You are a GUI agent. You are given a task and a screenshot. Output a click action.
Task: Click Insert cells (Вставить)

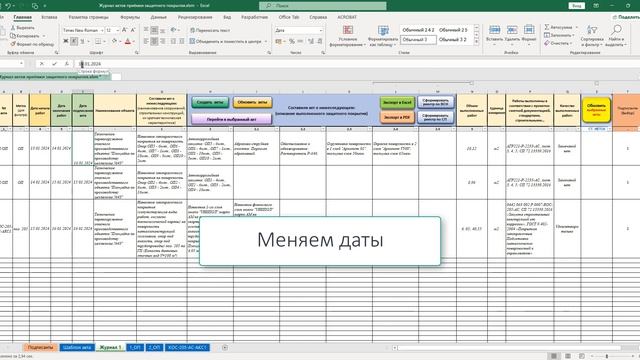click(x=494, y=35)
